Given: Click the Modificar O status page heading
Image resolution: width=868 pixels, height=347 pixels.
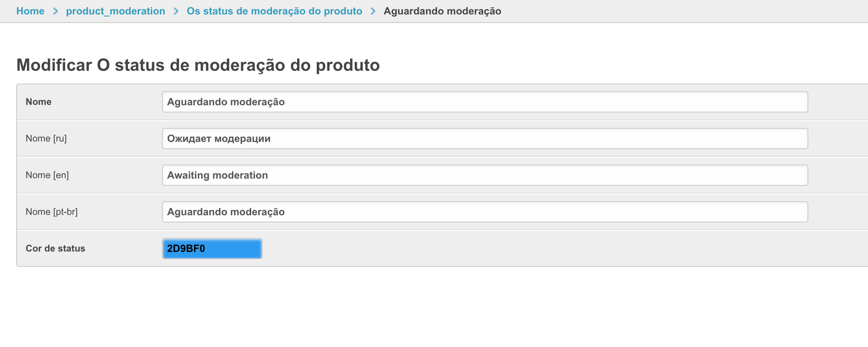Looking at the screenshot, I should (x=198, y=65).
